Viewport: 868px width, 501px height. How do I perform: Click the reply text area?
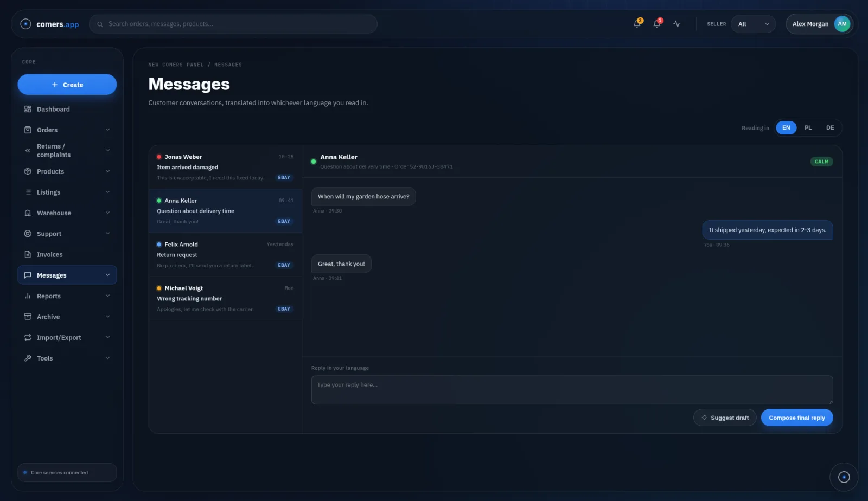click(x=572, y=390)
